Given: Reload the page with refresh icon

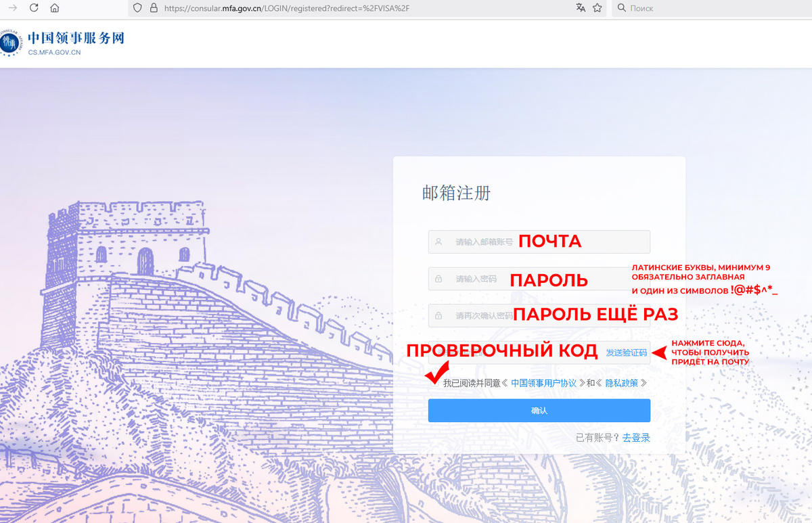Looking at the screenshot, I should click(34, 8).
